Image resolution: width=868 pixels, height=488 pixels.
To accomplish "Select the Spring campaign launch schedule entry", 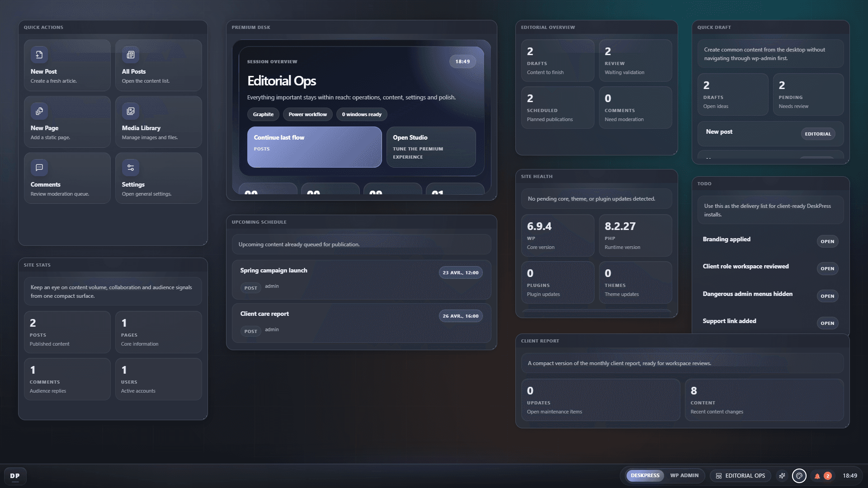I will pos(361,280).
